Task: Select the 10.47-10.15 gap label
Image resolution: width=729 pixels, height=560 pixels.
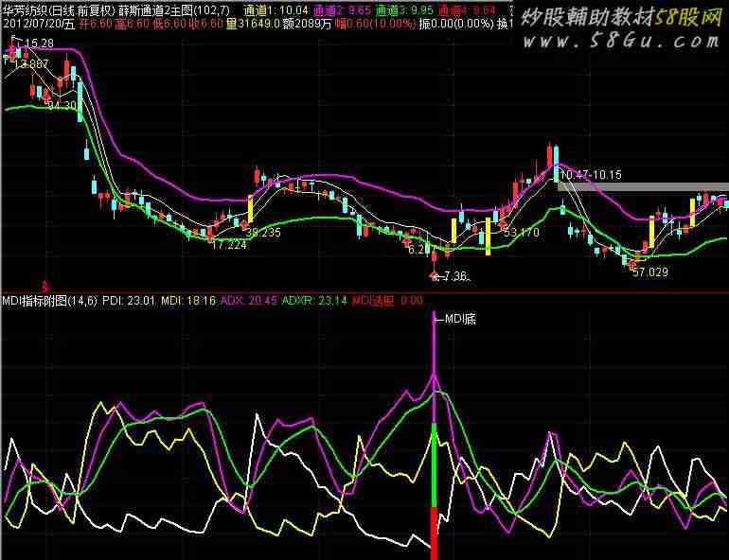Action: pyautogui.click(x=591, y=175)
